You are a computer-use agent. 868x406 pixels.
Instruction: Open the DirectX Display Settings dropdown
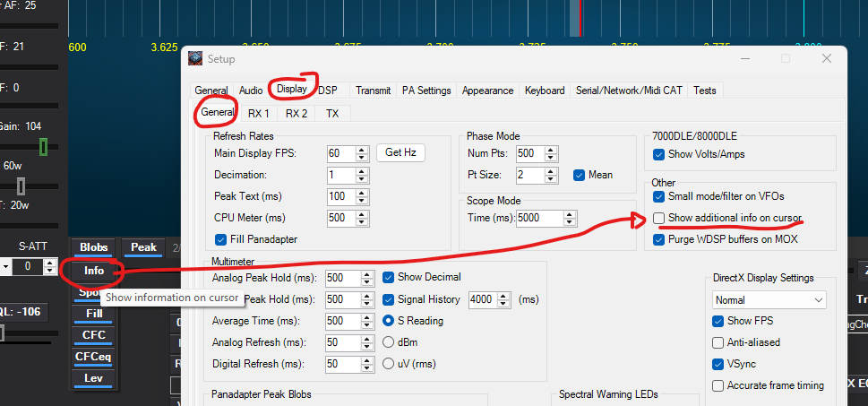click(x=769, y=299)
